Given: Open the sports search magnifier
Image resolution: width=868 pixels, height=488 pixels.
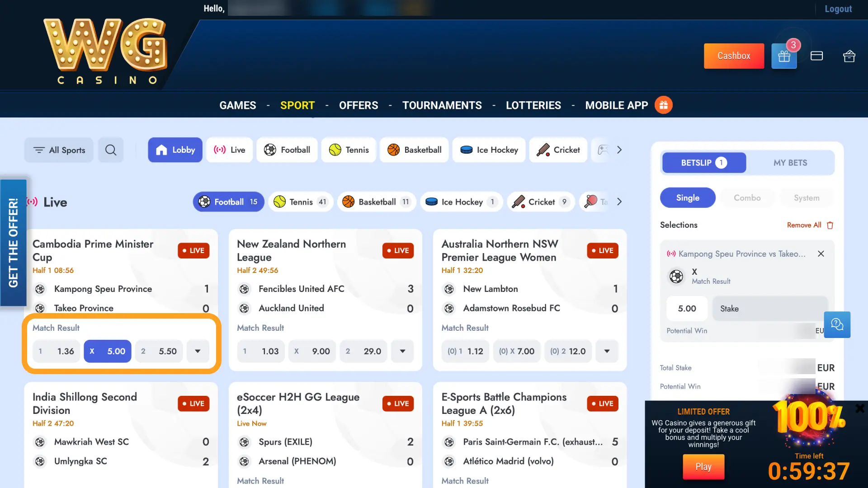Looking at the screenshot, I should coord(111,150).
